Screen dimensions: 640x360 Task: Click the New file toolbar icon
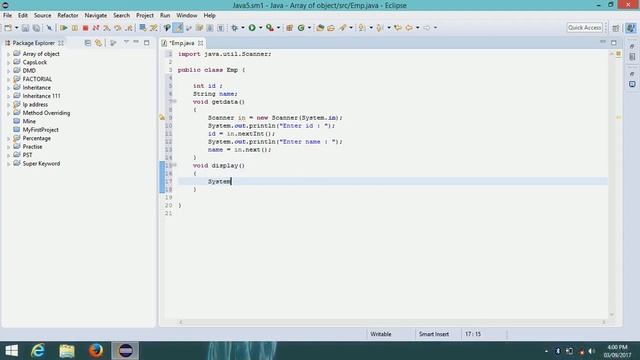click(8, 28)
